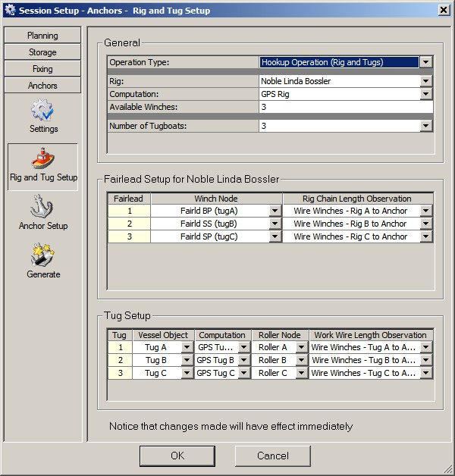455x476 pixels.
Task: Expand Tug A Vessel Object dropdown
Action: pyautogui.click(x=187, y=348)
